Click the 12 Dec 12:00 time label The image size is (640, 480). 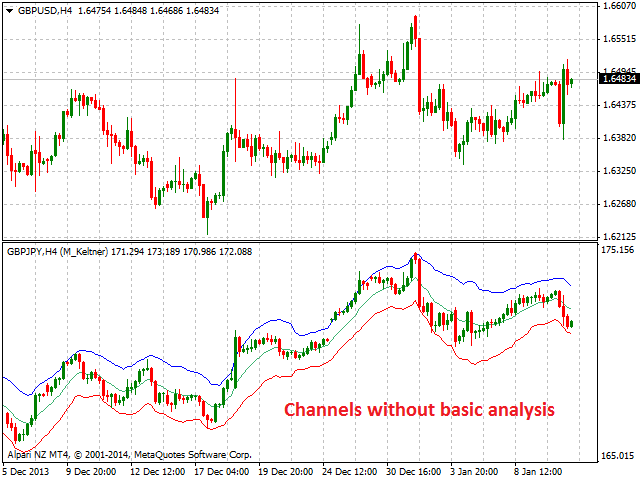pyautogui.click(x=155, y=470)
